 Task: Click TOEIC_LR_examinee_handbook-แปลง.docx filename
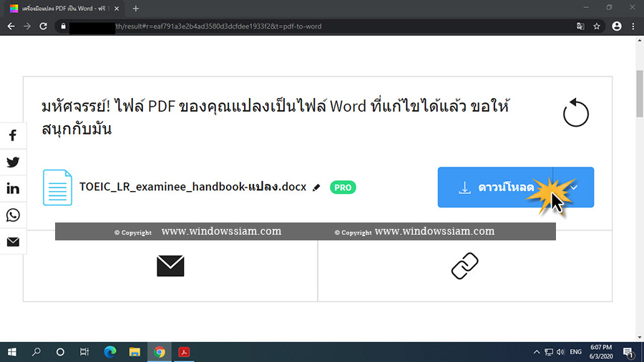pos(192,187)
